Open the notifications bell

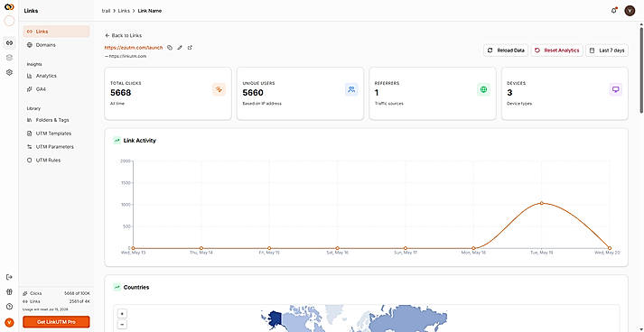coord(613,11)
